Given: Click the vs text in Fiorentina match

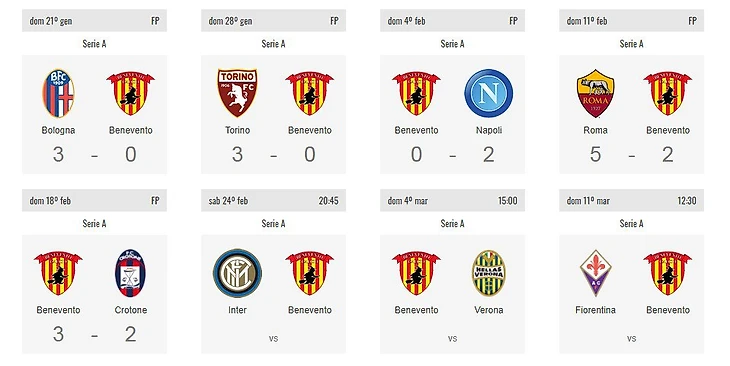Looking at the screenshot, I should coord(631,339).
